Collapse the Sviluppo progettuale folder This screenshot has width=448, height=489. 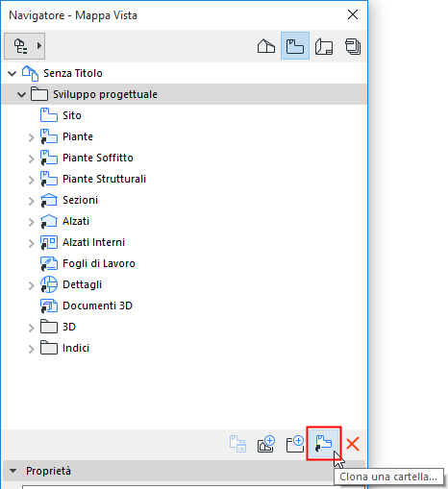[21, 95]
